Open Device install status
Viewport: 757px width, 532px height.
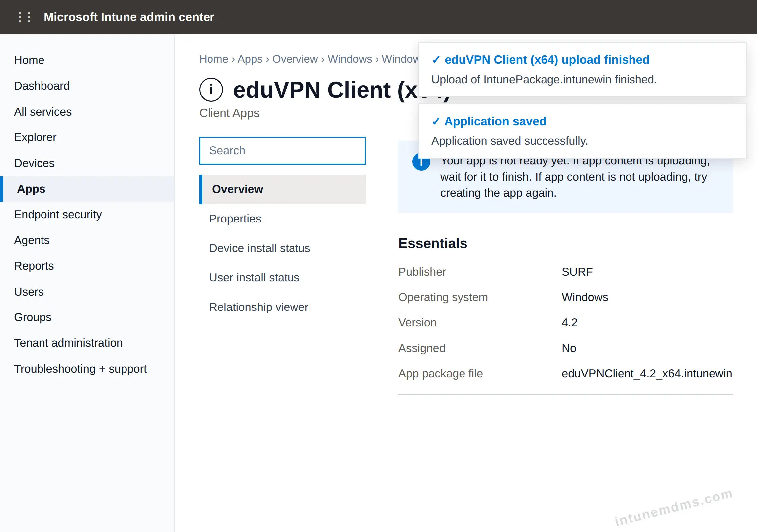[282, 248]
